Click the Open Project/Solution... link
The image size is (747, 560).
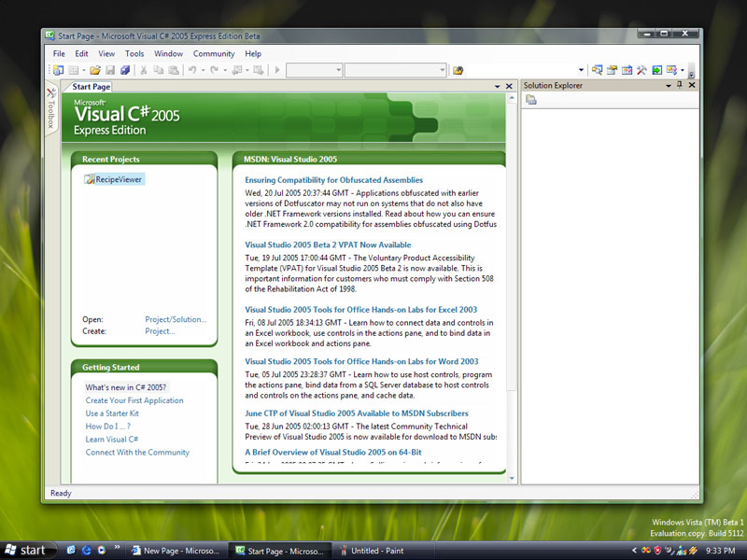(x=176, y=319)
